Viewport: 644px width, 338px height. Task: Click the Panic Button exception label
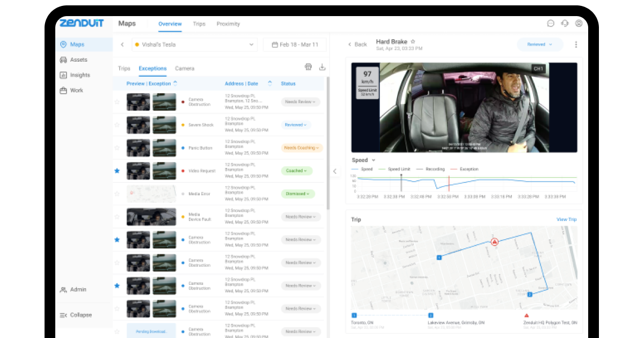200,148
